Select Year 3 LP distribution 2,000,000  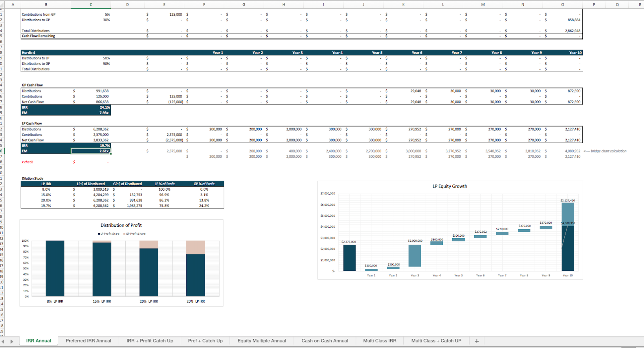tap(294, 129)
